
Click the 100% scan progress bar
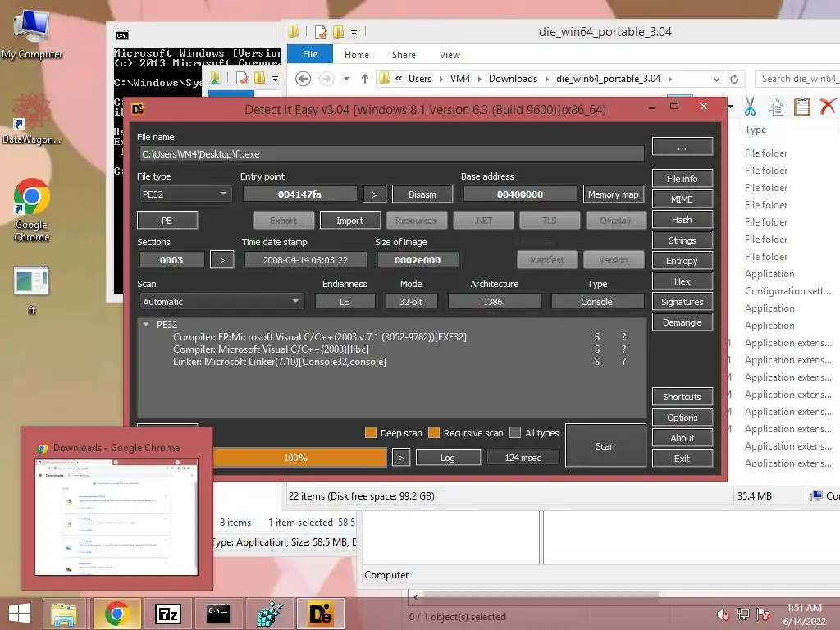295,458
